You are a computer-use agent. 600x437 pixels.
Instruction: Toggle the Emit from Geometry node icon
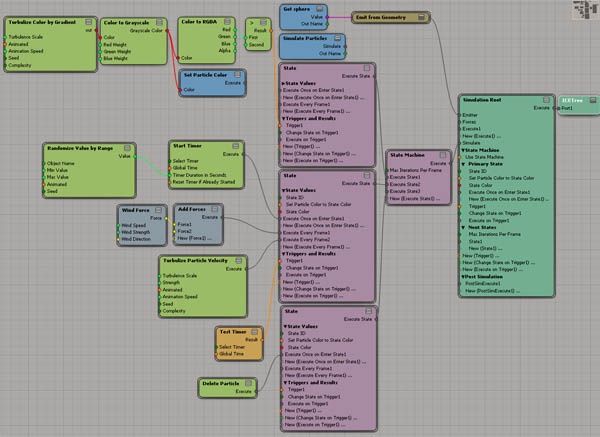click(421, 17)
